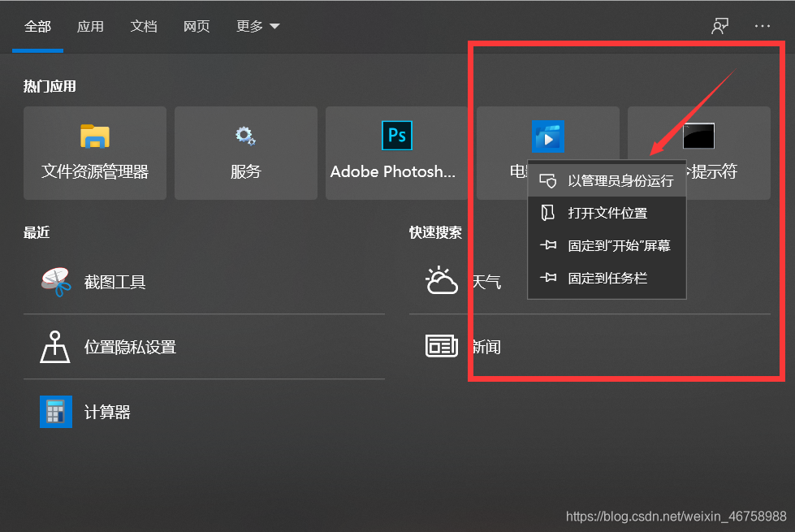This screenshot has height=532, width=795.
Task: Click the pin icon beside 固定到任务栏
Action: 548,278
